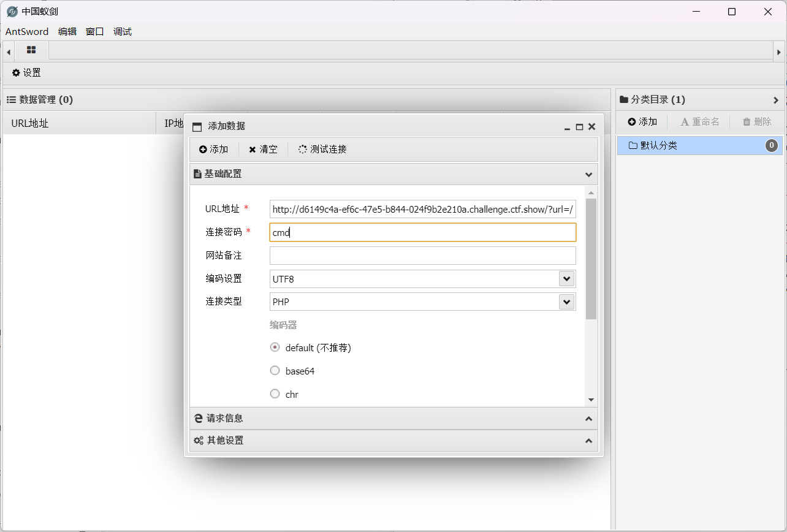Select the base64 encoder option

coord(275,371)
